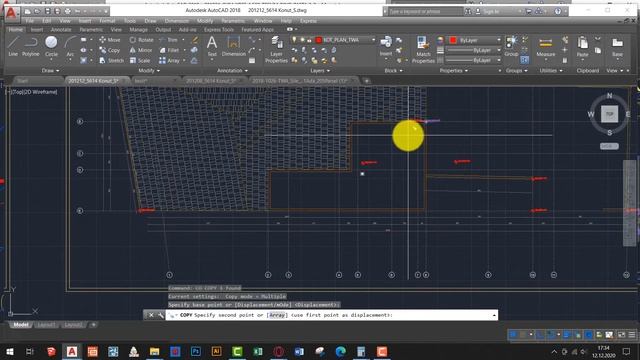This screenshot has width=640, height=360.
Task: Add a new drawing tab with plus
Action: pyautogui.click(x=367, y=81)
